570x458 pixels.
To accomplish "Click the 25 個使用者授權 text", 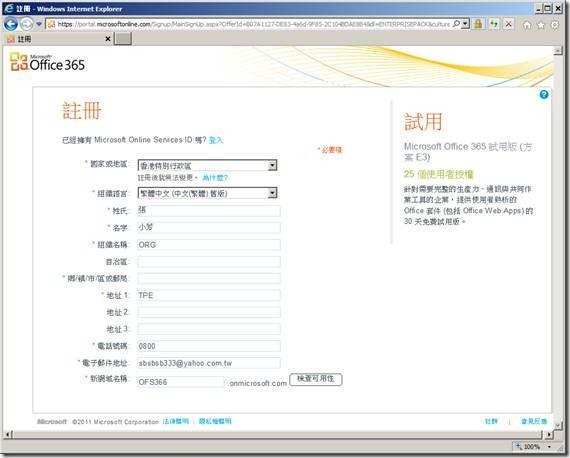I will pos(438,174).
